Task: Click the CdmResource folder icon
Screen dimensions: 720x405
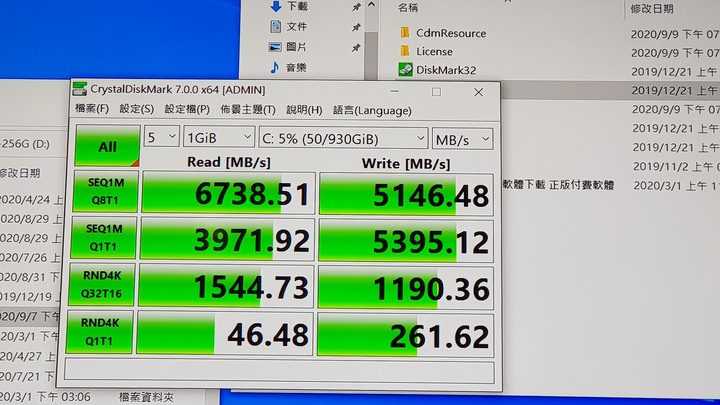Action: point(405,33)
